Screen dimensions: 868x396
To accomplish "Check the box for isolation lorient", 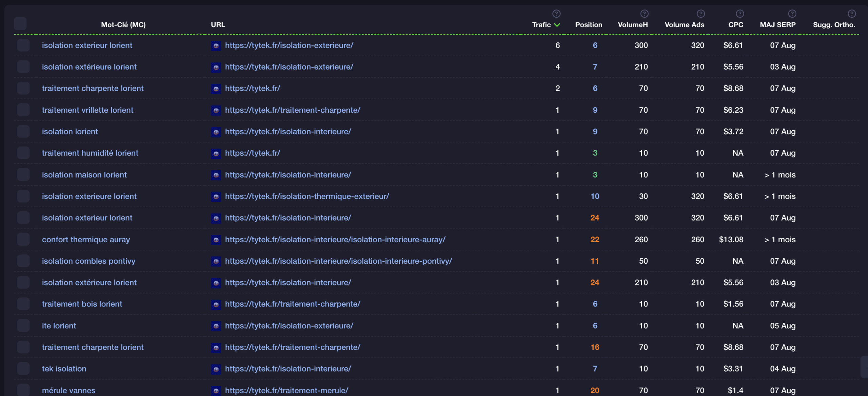I will coord(23,131).
